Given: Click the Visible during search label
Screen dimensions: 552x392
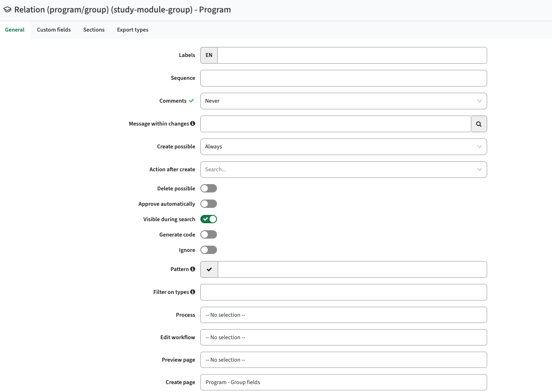Looking at the screenshot, I should 169,219.
